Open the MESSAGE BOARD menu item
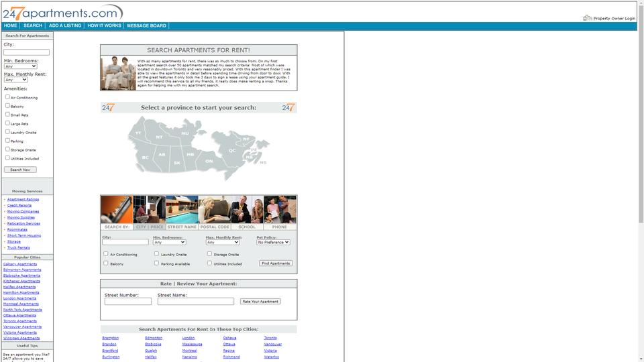 tap(147, 25)
